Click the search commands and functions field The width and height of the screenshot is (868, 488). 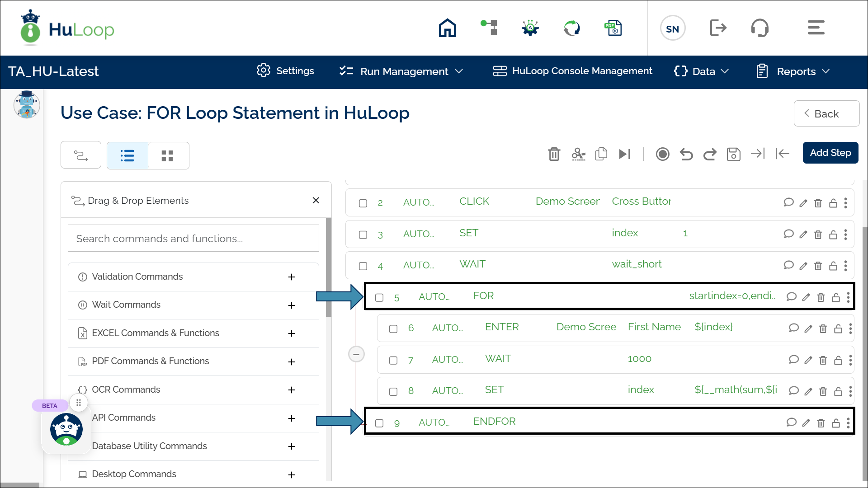(193, 239)
